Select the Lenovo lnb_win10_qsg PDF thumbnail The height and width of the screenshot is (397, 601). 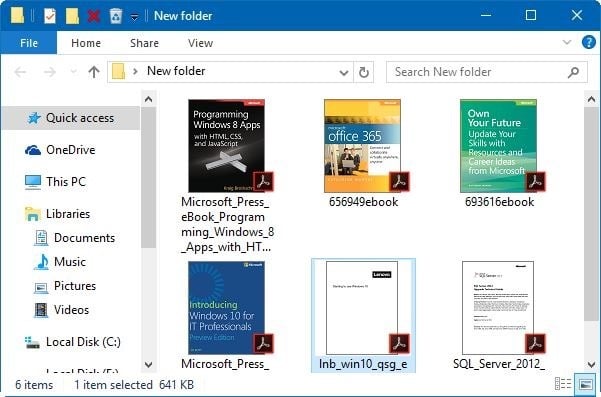tap(362, 308)
